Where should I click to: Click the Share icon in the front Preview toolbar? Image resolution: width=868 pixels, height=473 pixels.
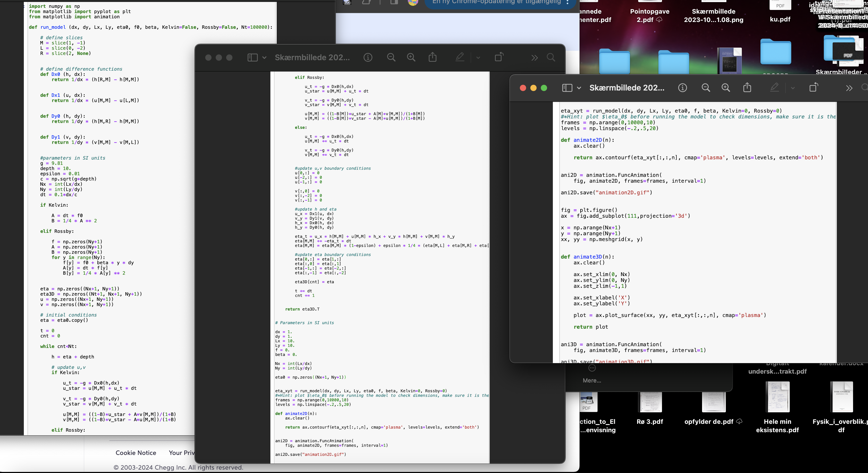pyautogui.click(x=747, y=88)
